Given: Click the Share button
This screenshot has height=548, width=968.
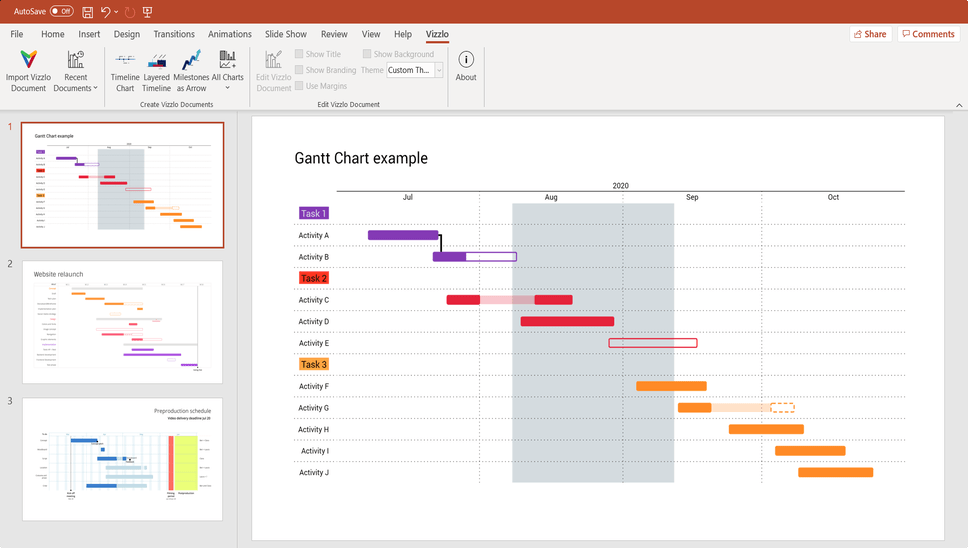Looking at the screenshot, I should click(x=870, y=34).
